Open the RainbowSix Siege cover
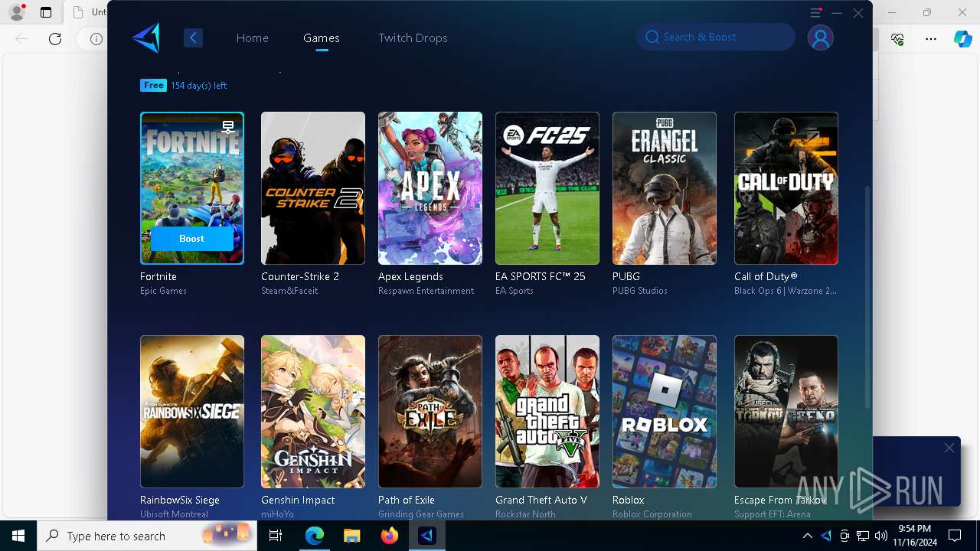The height and width of the screenshot is (551, 980). click(192, 412)
